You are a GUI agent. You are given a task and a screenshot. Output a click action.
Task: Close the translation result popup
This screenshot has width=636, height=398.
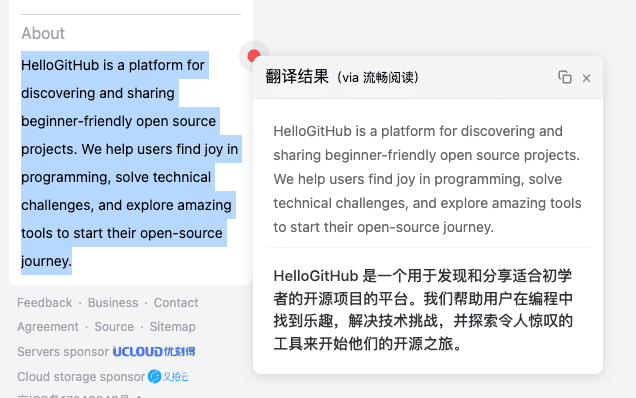pyautogui.click(x=587, y=78)
